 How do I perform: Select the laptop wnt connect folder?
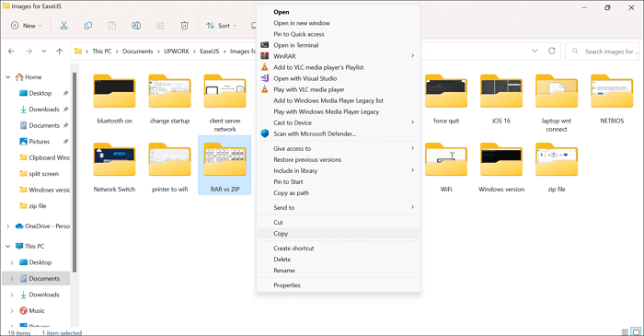pos(557,103)
